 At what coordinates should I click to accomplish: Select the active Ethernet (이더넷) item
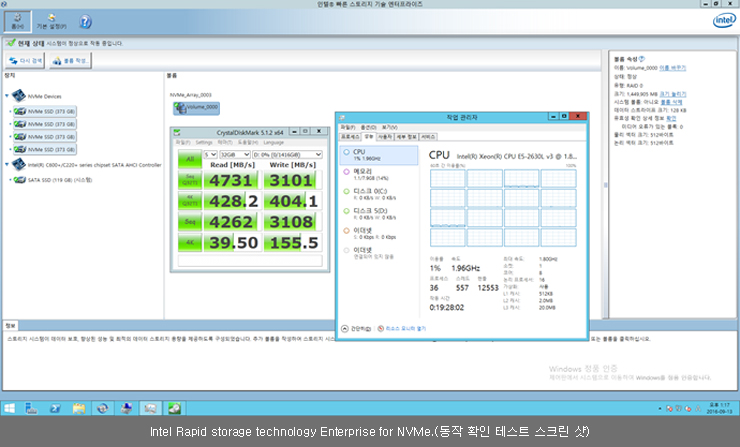pos(379,233)
